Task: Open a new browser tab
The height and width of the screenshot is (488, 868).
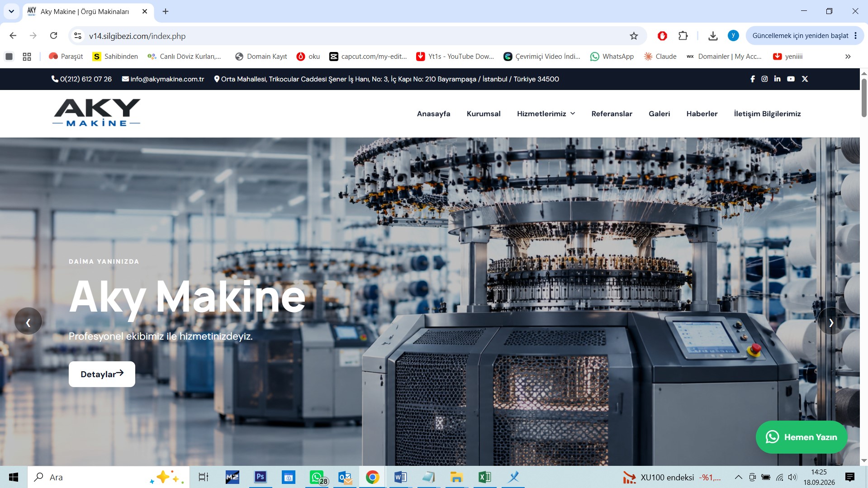Action: pos(166,11)
